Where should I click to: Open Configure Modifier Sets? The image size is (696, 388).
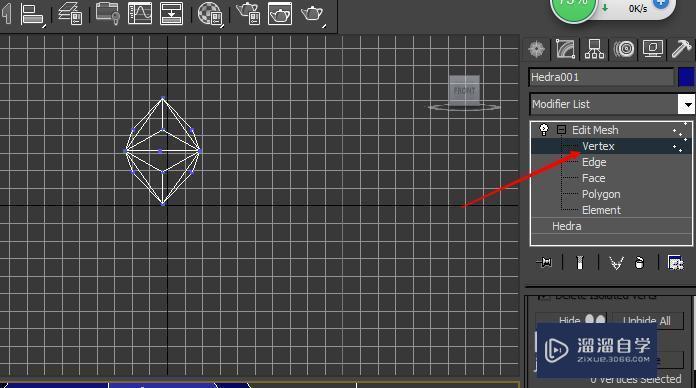676,262
